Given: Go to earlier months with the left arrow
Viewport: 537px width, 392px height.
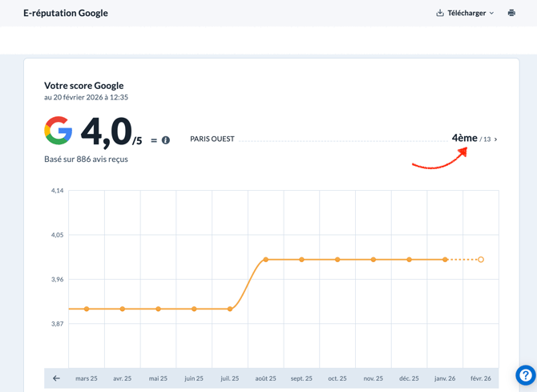Looking at the screenshot, I should coord(56,378).
